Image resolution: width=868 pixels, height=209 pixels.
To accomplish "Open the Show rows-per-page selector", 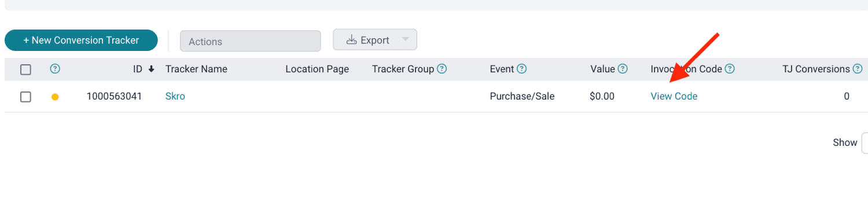I will tap(865, 142).
